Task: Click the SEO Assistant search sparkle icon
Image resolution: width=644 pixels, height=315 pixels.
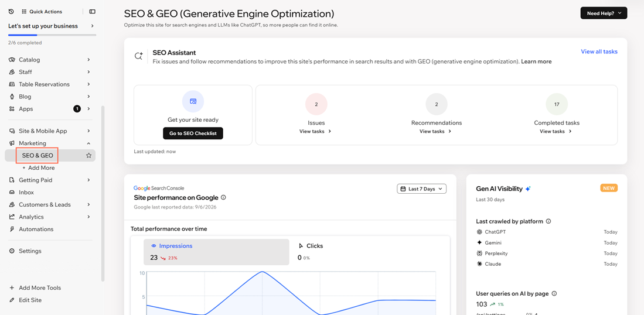Action: point(139,57)
